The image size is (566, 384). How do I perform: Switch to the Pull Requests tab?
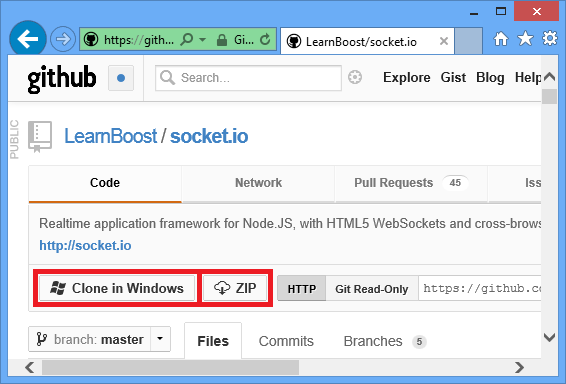click(411, 183)
